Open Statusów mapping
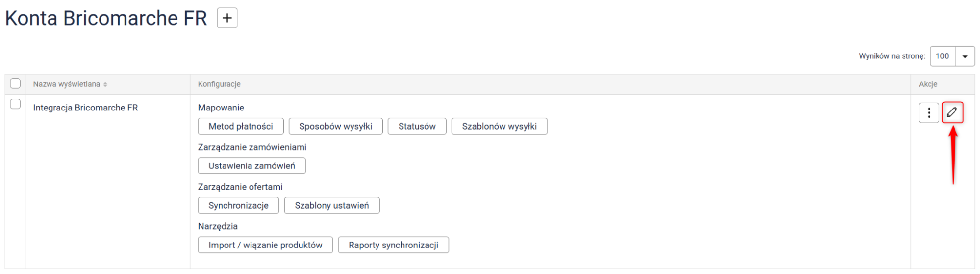 click(417, 126)
